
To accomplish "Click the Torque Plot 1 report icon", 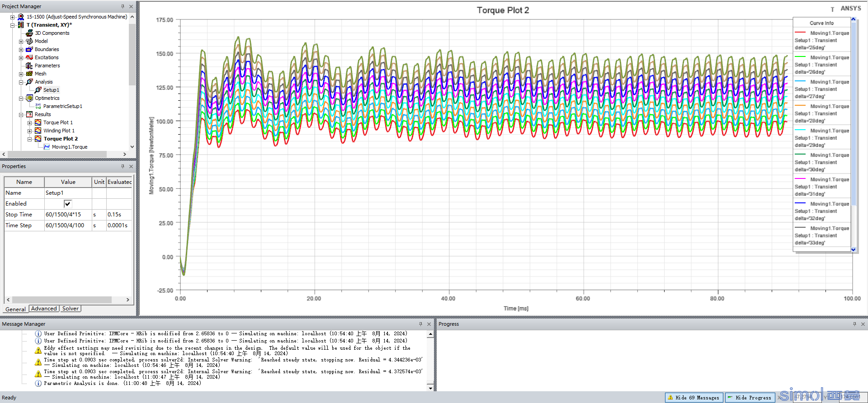I will [38, 122].
